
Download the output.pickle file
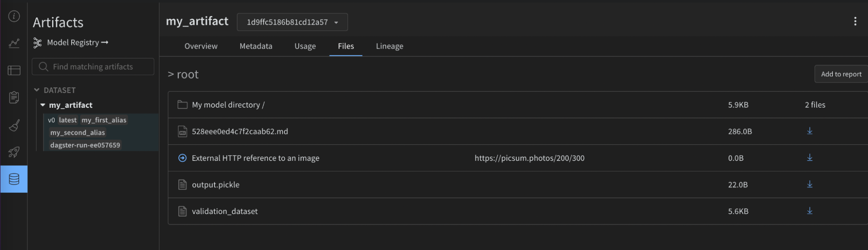coord(809,184)
